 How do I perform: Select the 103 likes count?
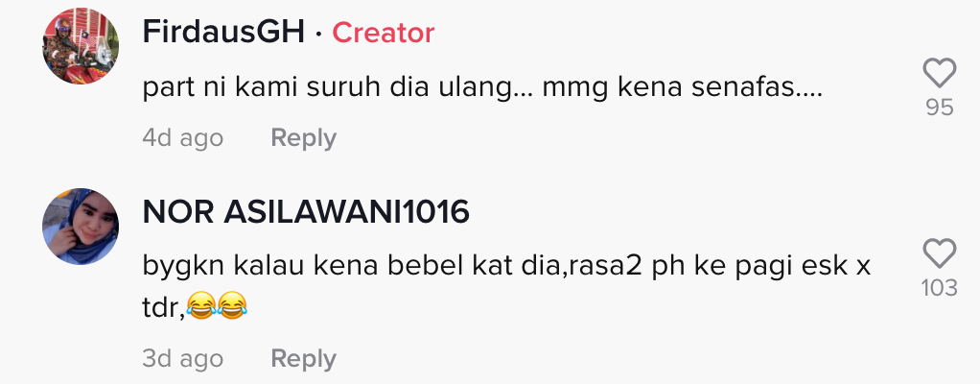pyautogui.click(x=940, y=288)
